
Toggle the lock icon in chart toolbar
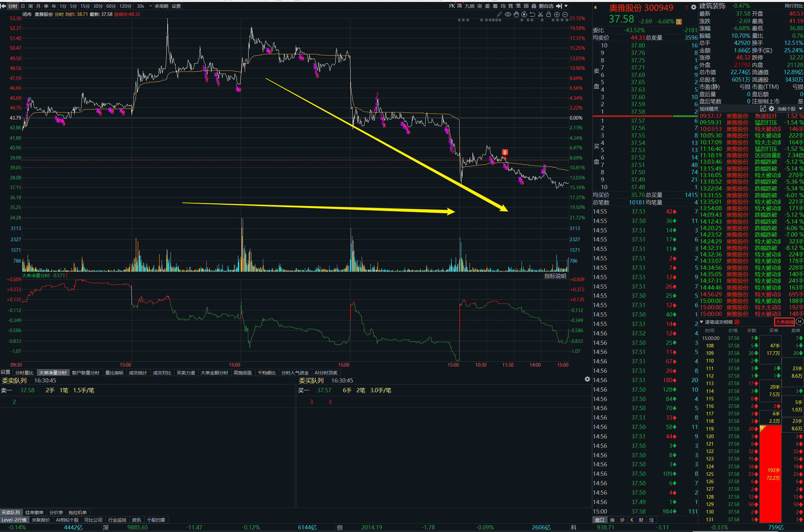tap(549, 14)
